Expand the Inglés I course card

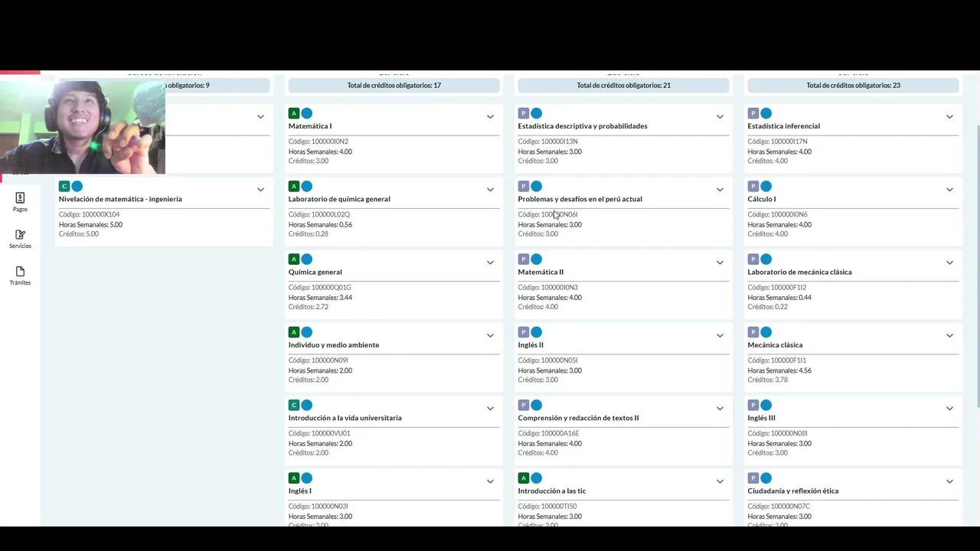(490, 481)
